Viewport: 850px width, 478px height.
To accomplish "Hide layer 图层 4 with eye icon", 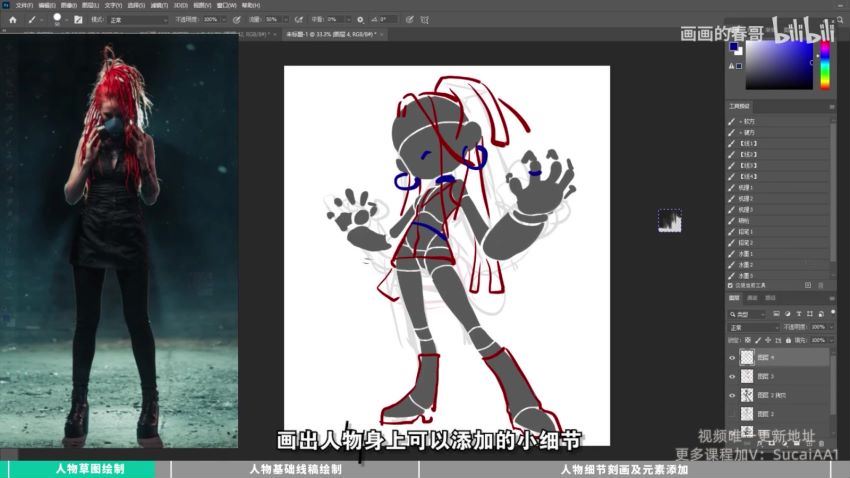I will click(x=732, y=357).
